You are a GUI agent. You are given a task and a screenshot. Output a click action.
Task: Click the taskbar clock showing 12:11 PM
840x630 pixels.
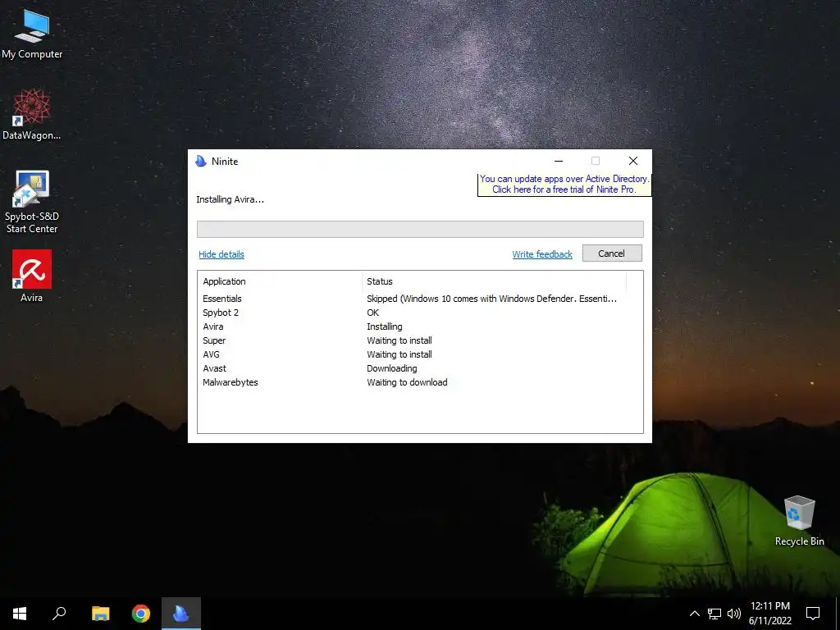769,614
